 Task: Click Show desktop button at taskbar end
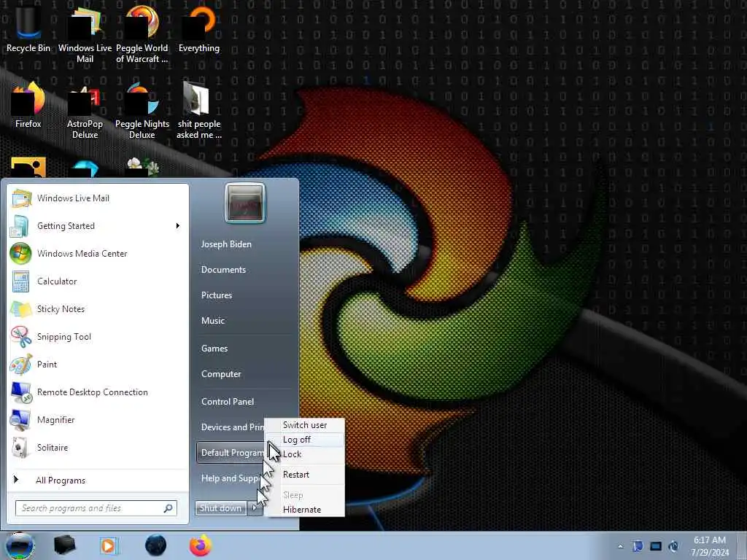click(x=742, y=545)
